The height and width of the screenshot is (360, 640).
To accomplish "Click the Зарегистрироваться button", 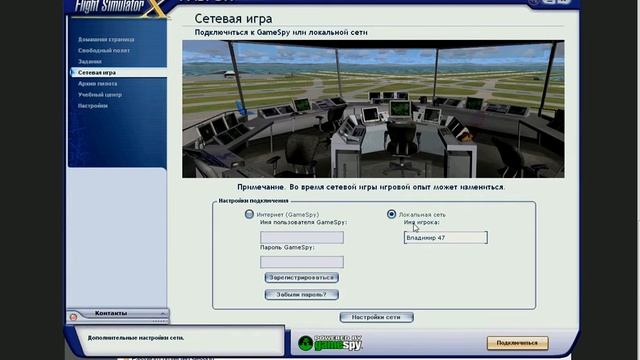I will click(x=302, y=278).
